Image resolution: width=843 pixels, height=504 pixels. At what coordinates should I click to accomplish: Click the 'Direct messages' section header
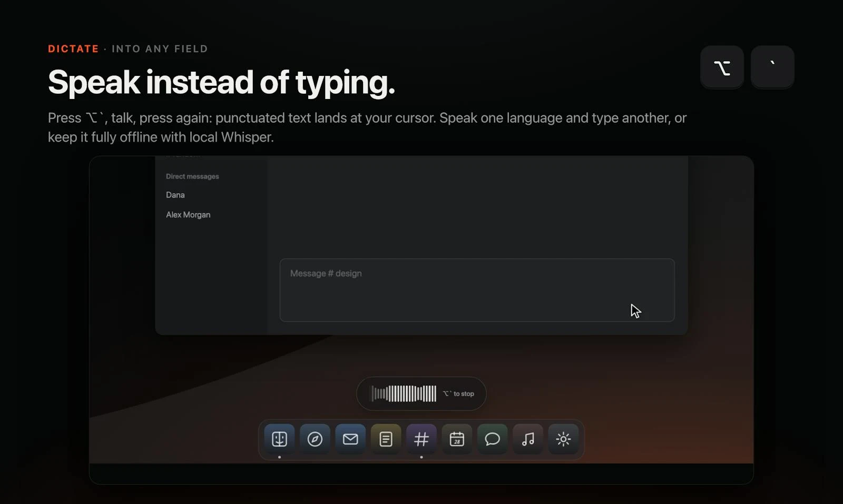tap(192, 176)
